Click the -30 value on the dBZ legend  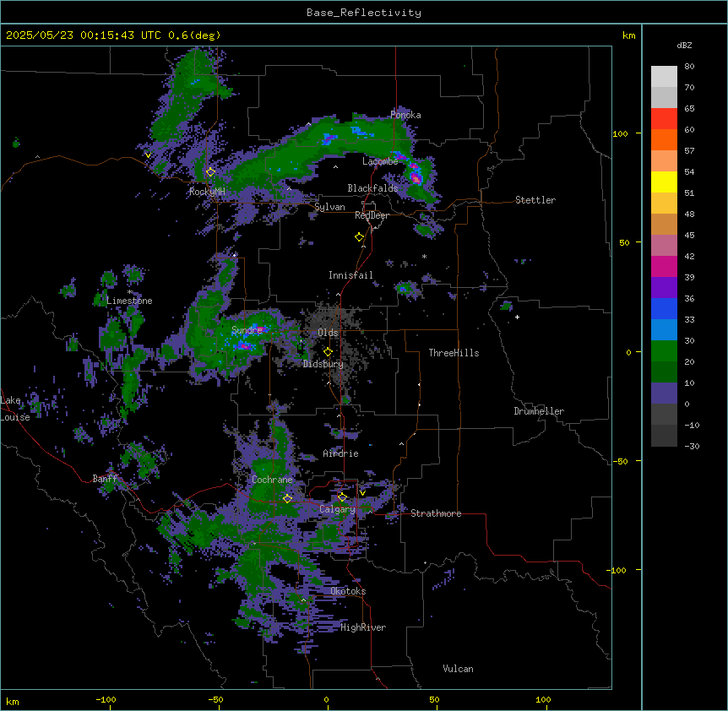(692, 447)
